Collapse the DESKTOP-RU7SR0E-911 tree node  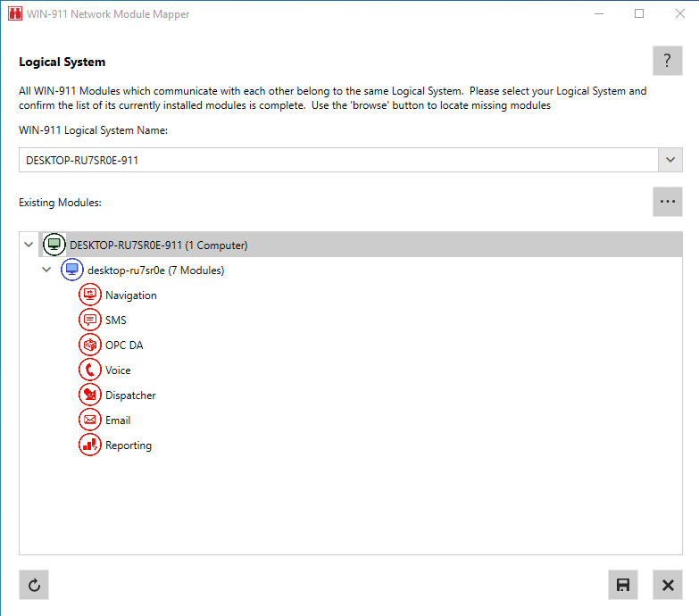[x=29, y=245]
